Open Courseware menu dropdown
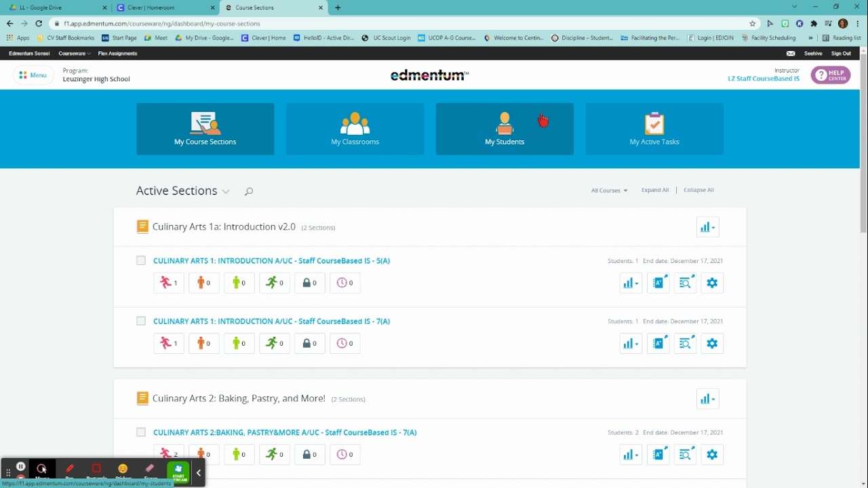 click(x=74, y=54)
